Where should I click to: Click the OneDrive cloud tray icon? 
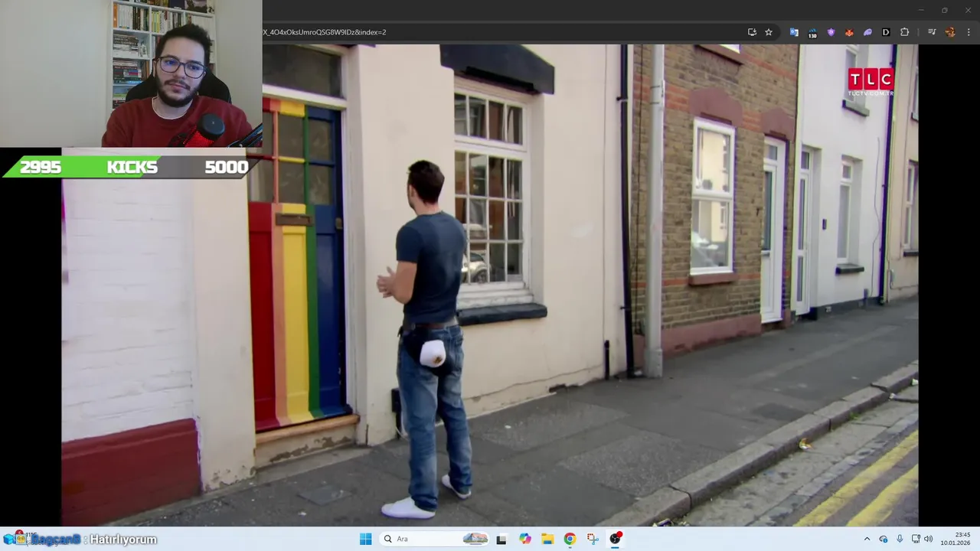click(x=884, y=539)
